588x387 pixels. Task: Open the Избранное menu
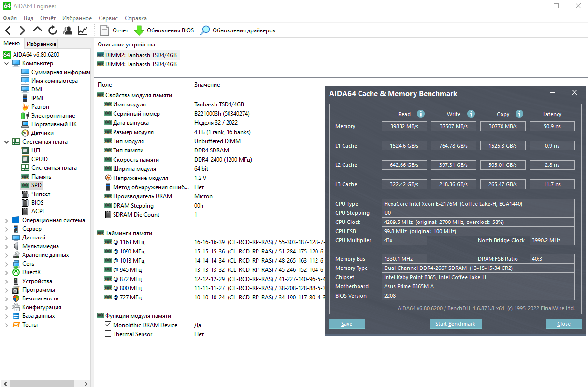(77, 18)
